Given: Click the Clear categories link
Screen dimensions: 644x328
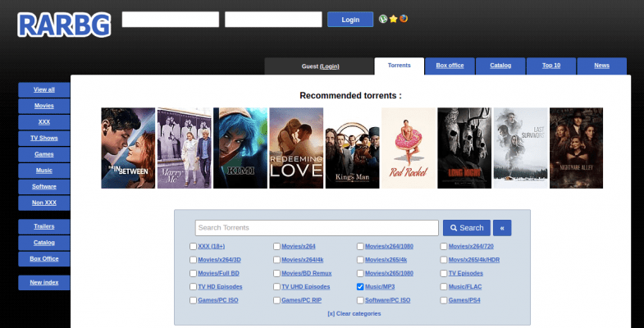Looking at the screenshot, I should tap(354, 313).
